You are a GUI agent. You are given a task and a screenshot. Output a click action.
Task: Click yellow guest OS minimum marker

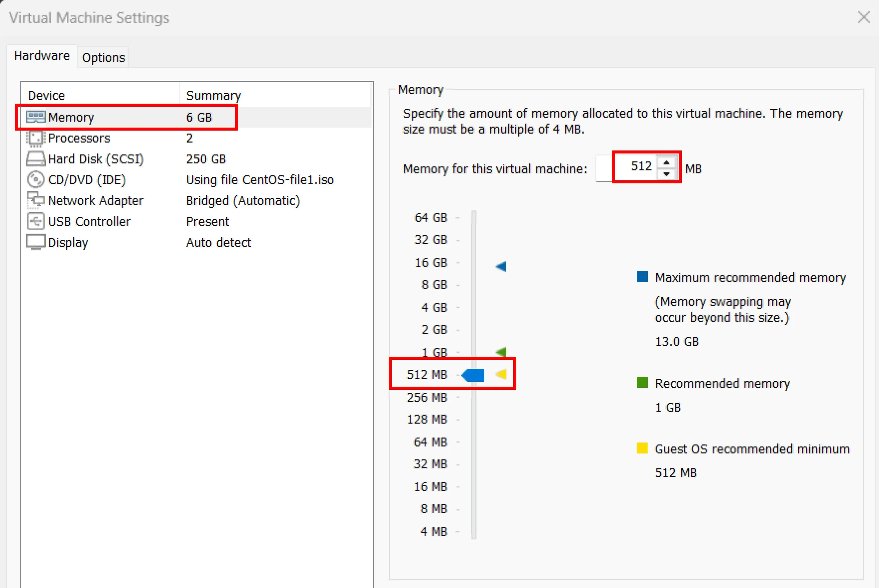pos(501,374)
